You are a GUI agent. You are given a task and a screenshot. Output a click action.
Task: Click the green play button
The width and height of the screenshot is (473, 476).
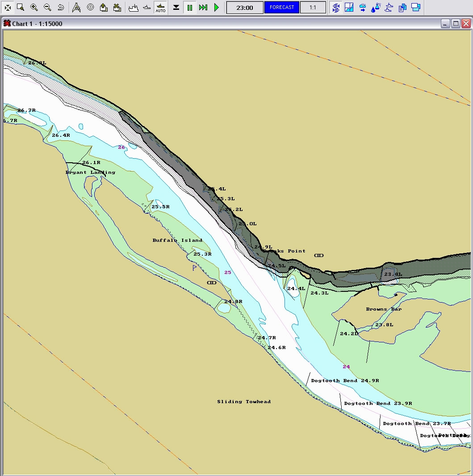216,7
